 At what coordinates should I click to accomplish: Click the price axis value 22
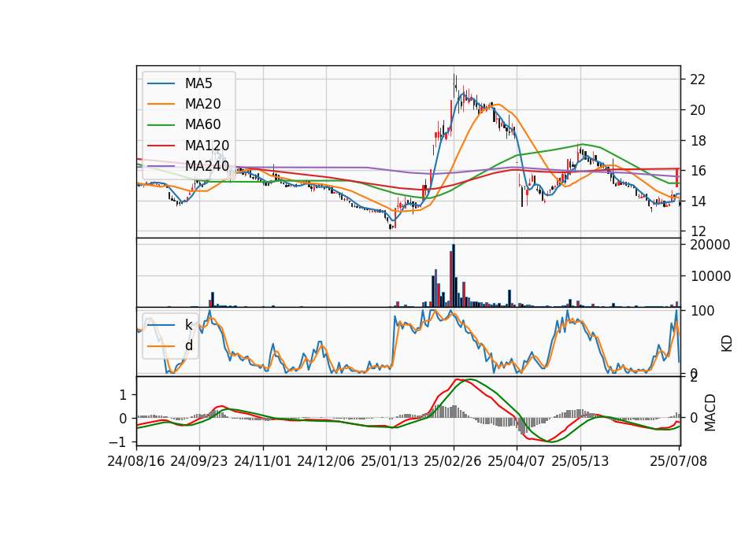tap(698, 79)
